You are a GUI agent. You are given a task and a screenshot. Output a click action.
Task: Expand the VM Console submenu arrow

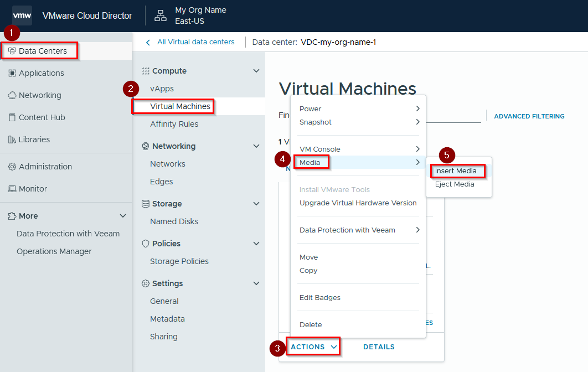coord(418,149)
